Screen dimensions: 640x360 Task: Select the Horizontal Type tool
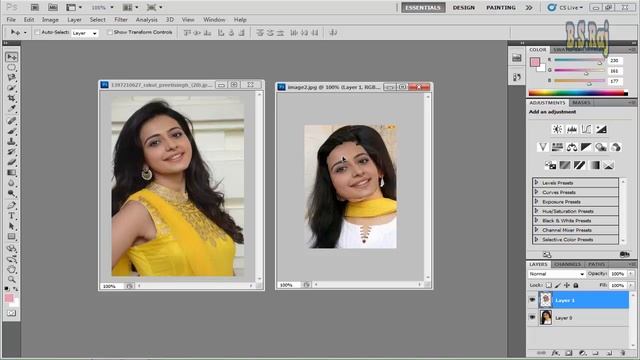tap(11, 216)
